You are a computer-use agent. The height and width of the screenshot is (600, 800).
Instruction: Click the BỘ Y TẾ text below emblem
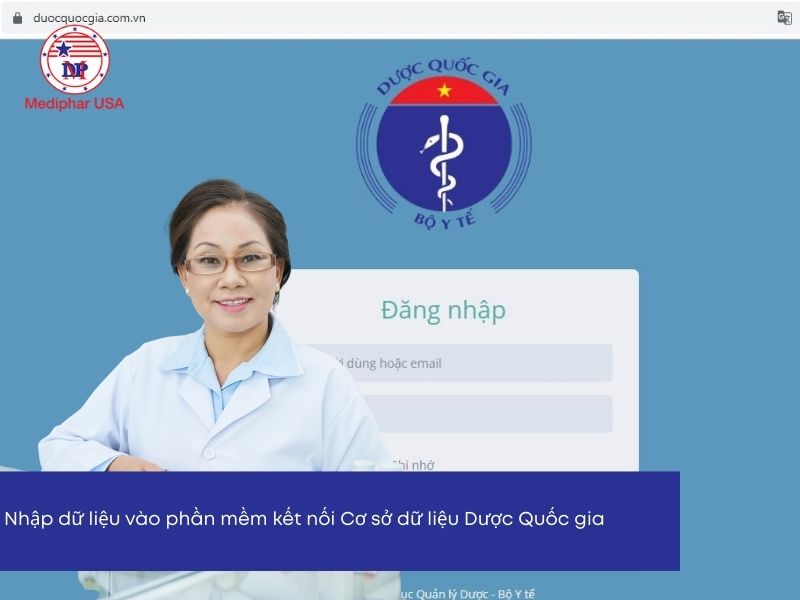click(x=445, y=220)
